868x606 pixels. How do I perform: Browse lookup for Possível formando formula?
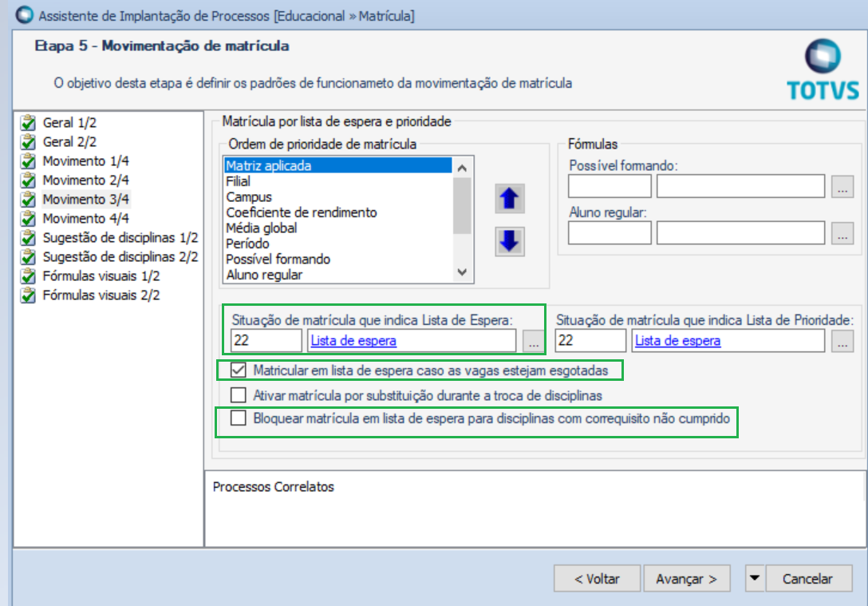pos(842,187)
